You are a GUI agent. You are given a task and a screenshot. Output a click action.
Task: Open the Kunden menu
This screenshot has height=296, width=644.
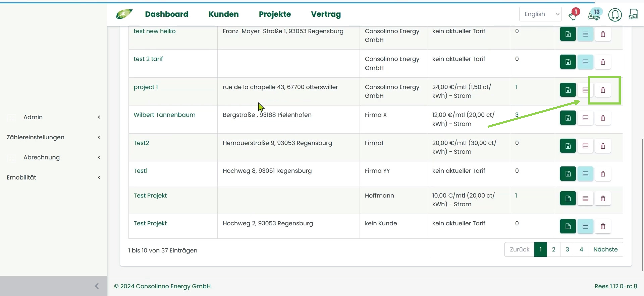(x=223, y=14)
